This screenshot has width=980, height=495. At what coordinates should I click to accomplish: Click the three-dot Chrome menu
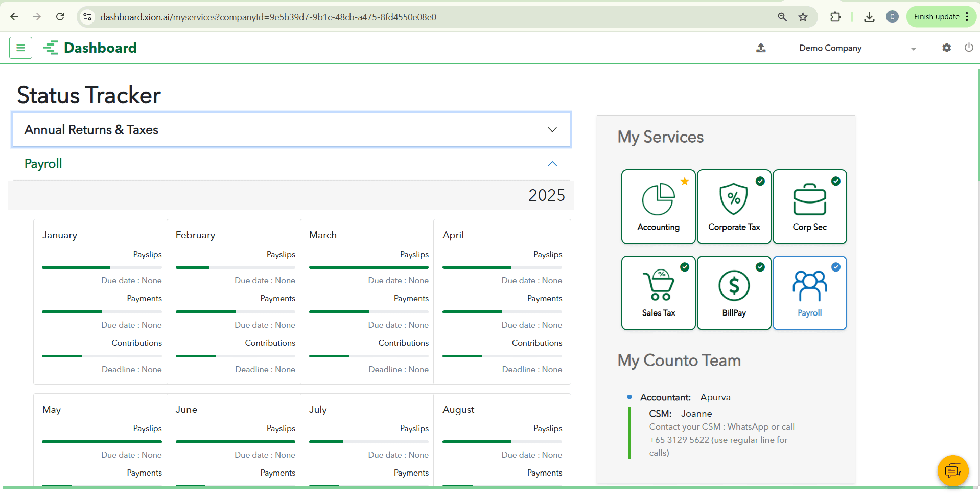(967, 17)
